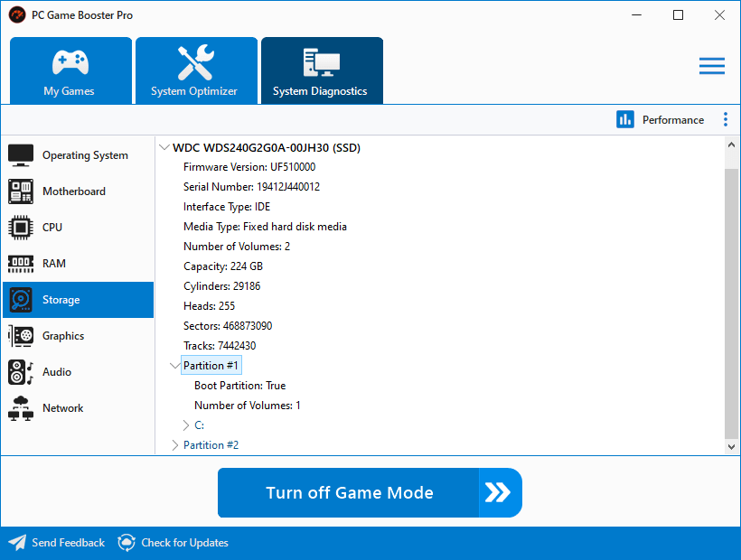Select the Operating System sidebar icon
This screenshot has height=560, width=741.
pyautogui.click(x=22, y=154)
